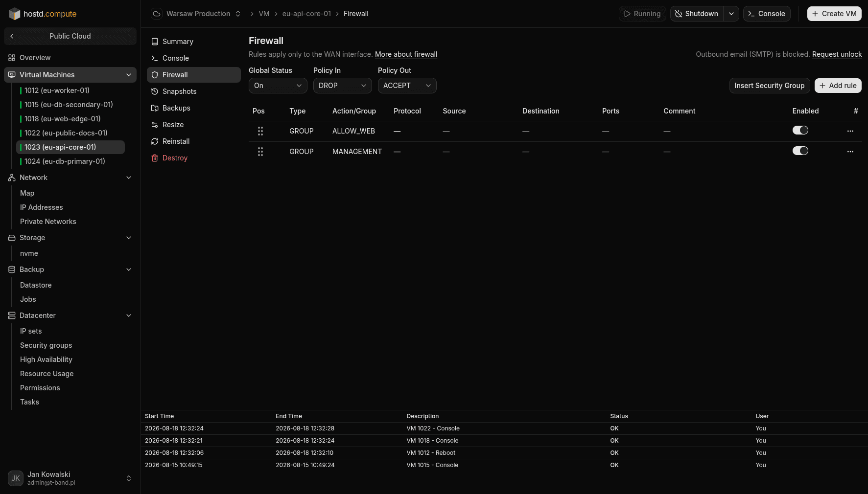Open the Console button in top bar
This screenshot has width=868, height=494.
coord(767,14)
